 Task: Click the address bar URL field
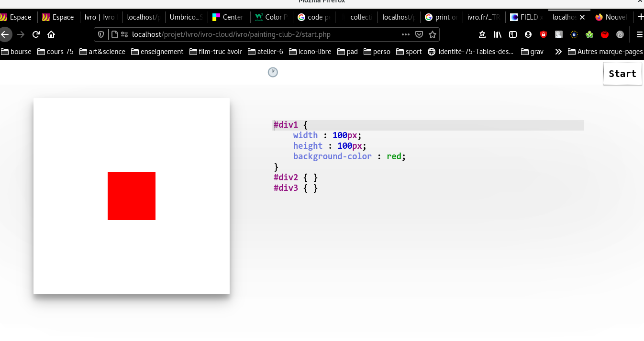pyautogui.click(x=263, y=34)
